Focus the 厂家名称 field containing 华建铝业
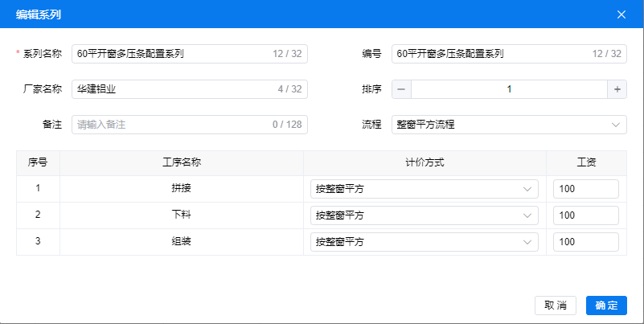This screenshot has width=644, height=324. pos(170,89)
